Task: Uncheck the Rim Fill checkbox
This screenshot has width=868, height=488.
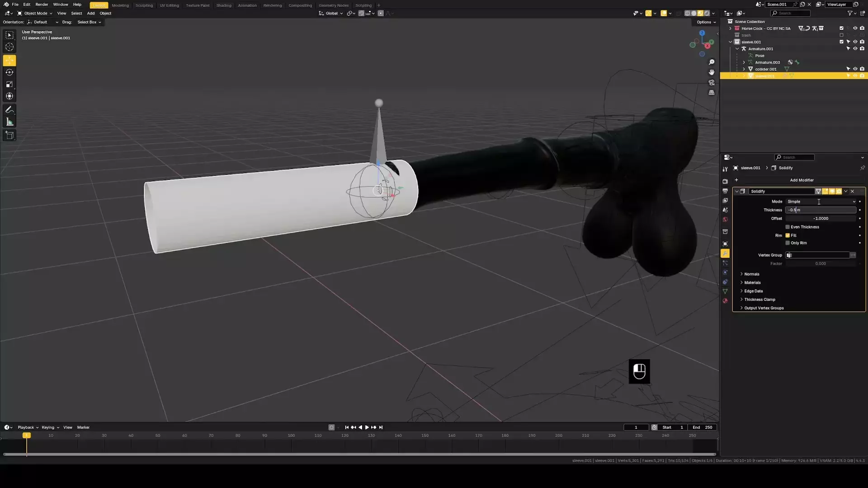Action: [788, 235]
